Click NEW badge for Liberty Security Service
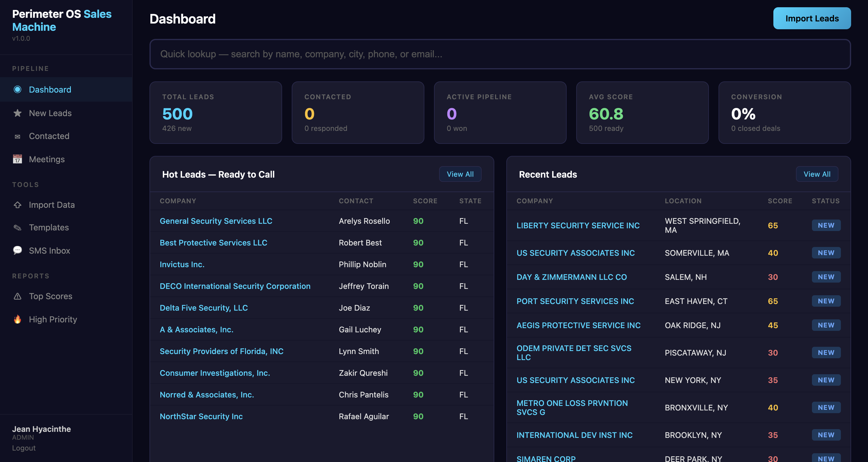This screenshot has width=868, height=462. [826, 225]
